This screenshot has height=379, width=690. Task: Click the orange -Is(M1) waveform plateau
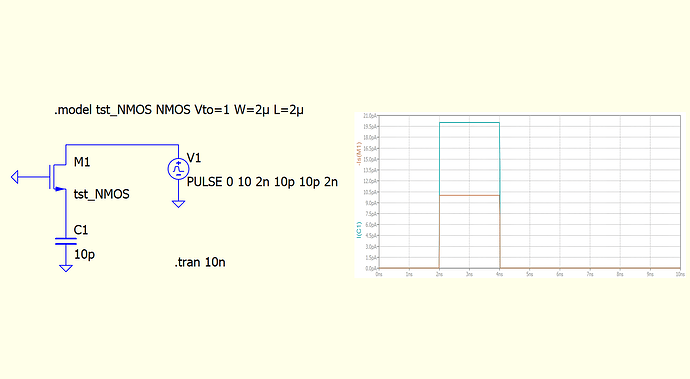[x=469, y=195]
